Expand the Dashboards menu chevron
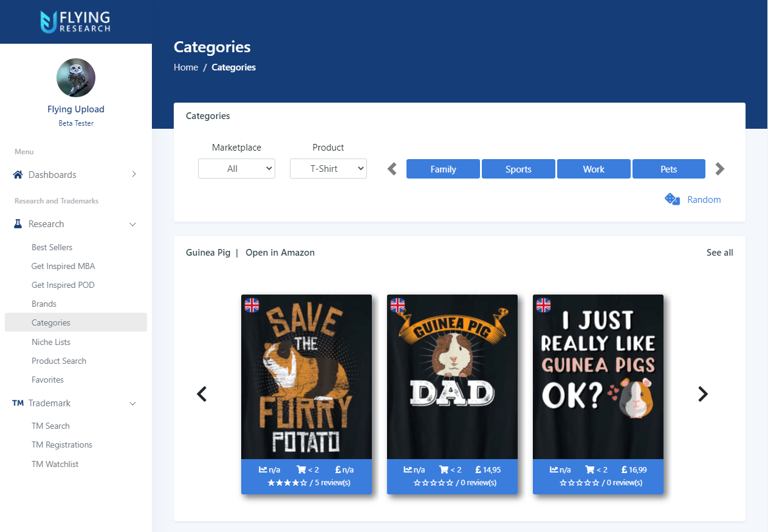Screen dimensions: 768x532 [134, 174]
